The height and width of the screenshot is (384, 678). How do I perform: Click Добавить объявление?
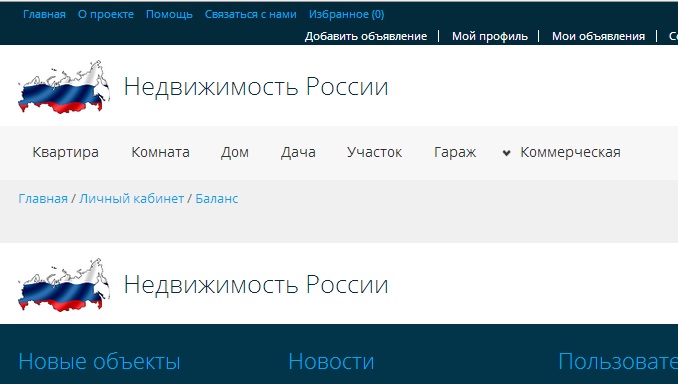point(366,36)
